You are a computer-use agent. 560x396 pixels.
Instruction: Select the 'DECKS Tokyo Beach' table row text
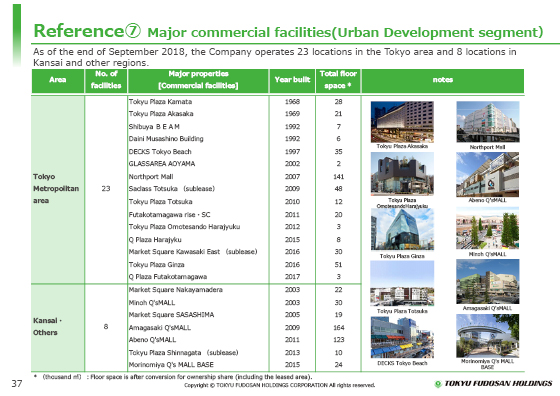tap(160, 152)
